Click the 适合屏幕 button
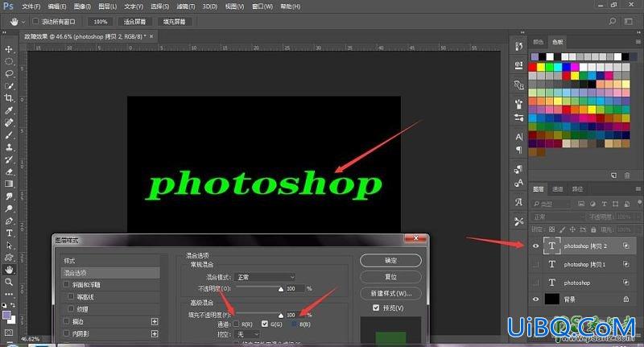The height and width of the screenshot is (347, 644). coord(135,22)
